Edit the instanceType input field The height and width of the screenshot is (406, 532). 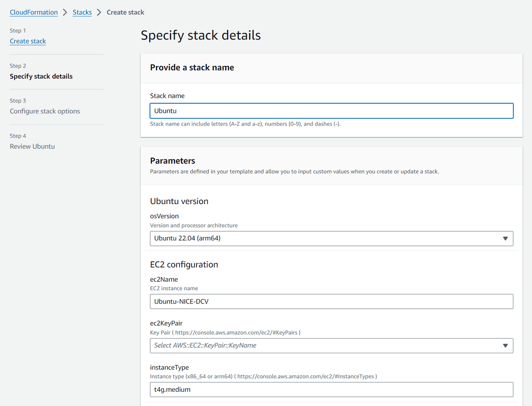point(332,390)
